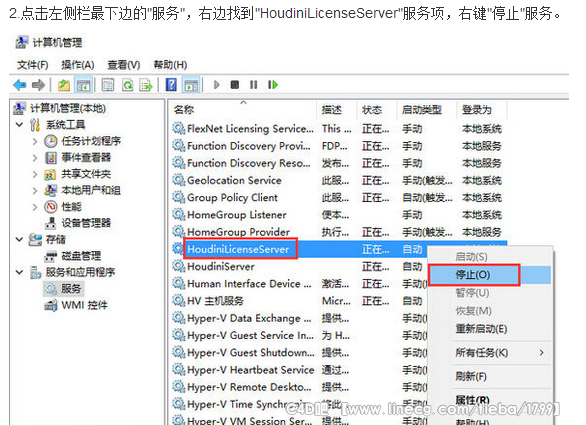This screenshot has width=586, height=426.
Task: Expand the 性能 tree node
Action: (x=35, y=207)
